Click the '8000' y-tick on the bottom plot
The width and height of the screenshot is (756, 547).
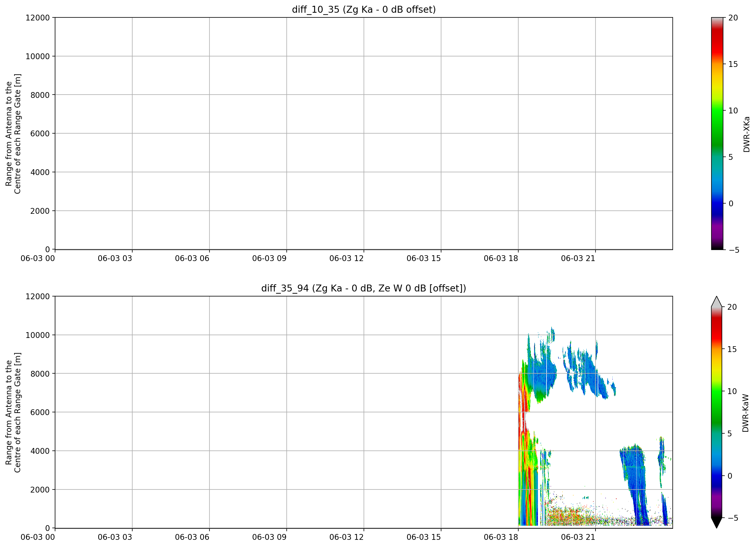pyautogui.click(x=40, y=374)
